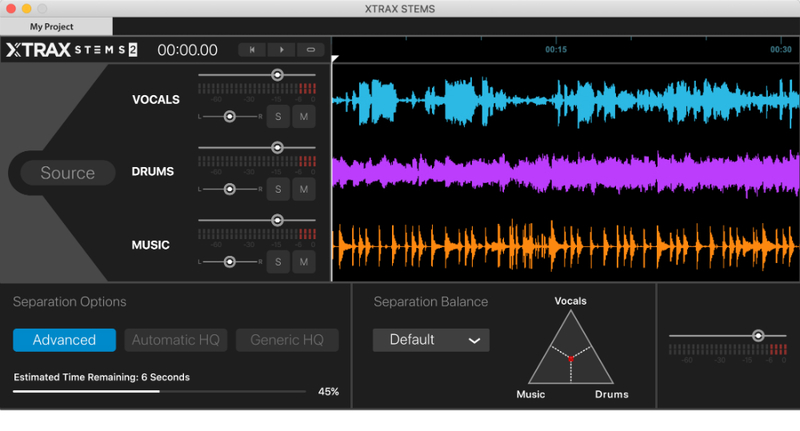800x431 pixels.
Task: Mute the Music track
Action: click(x=303, y=261)
